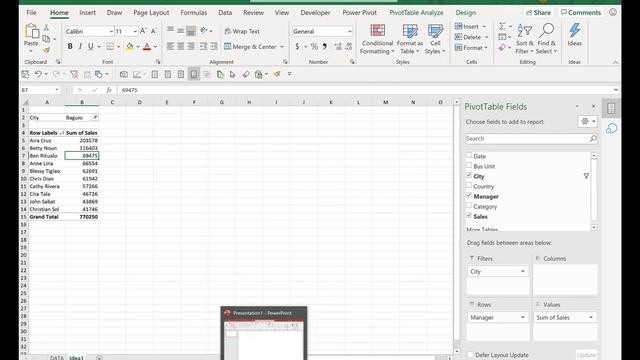Open City dropdown in Filters area
640x360 pixels.
522,271
